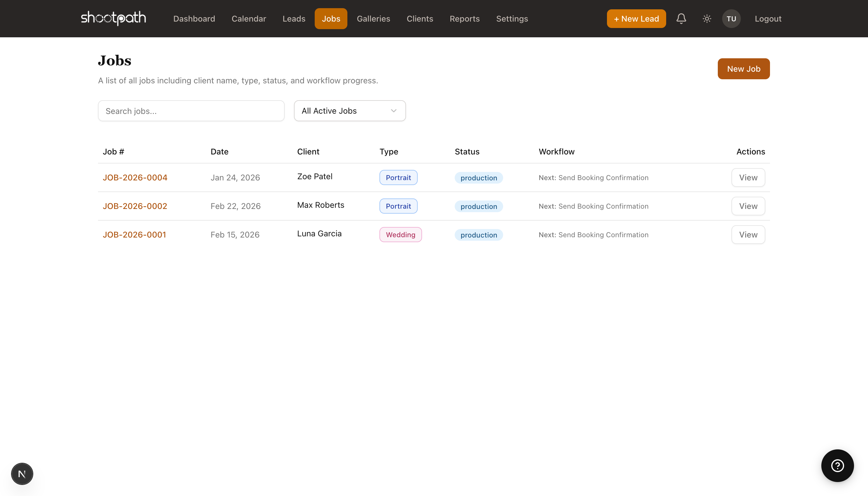Click the notifications bell icon

pyautogui.click(x=681, y=18)
